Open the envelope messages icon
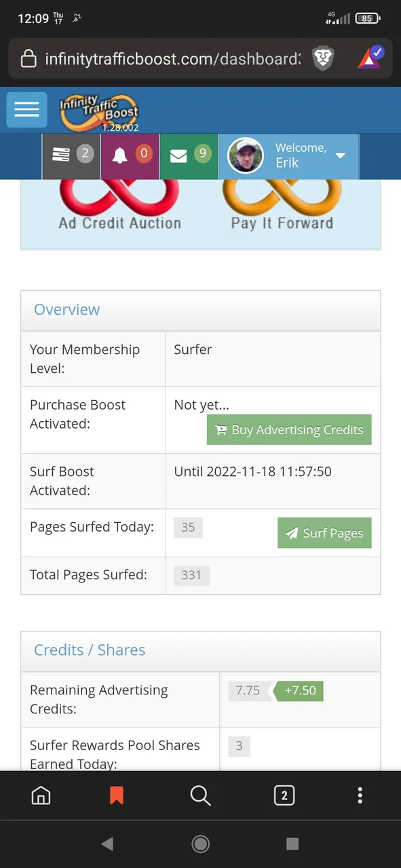Screen dimensions: 401x868 [189, 155]
